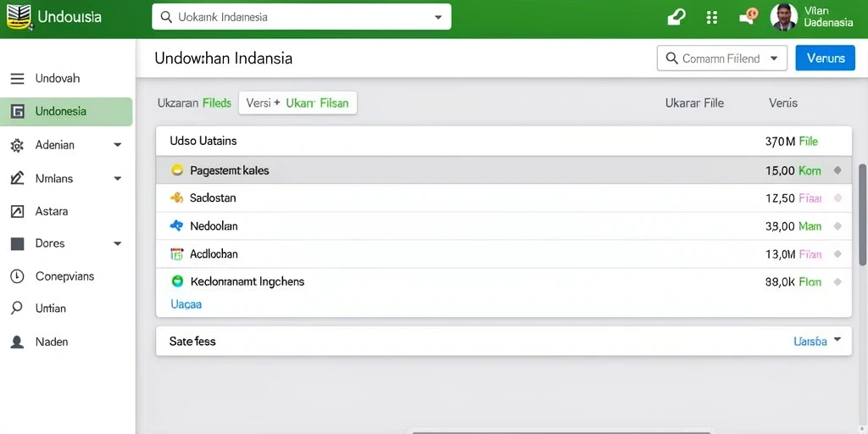The height and width of the screenshot is (434, 868).
Task: Click inside the Comamn Filend field
Action: (x=722, y=58)
